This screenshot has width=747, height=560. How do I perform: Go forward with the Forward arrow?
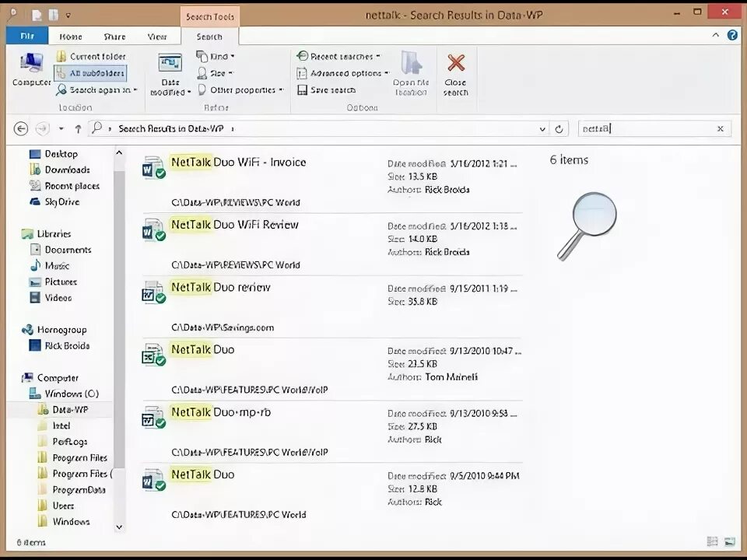click(x=42, y=128)
